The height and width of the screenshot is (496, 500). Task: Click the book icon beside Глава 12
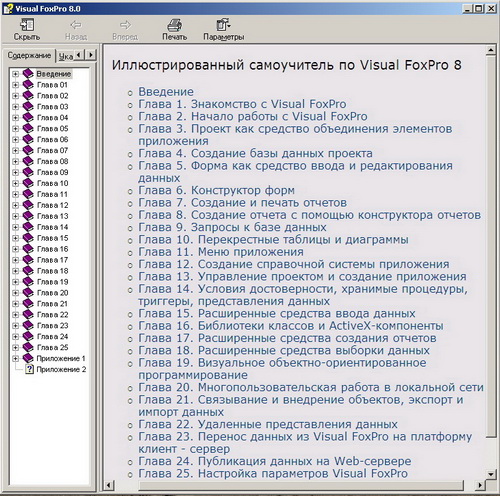(28, 205)
